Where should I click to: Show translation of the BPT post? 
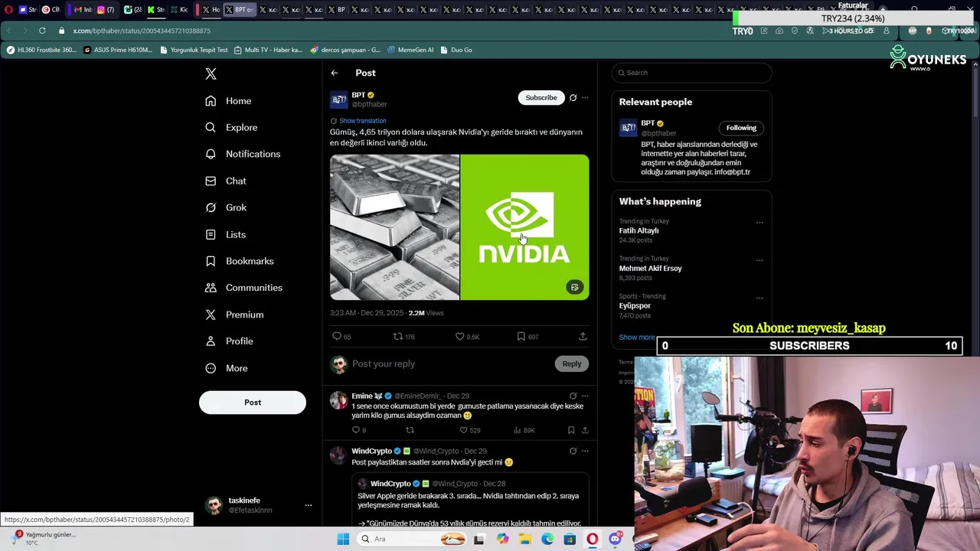[x=362, y=121]
